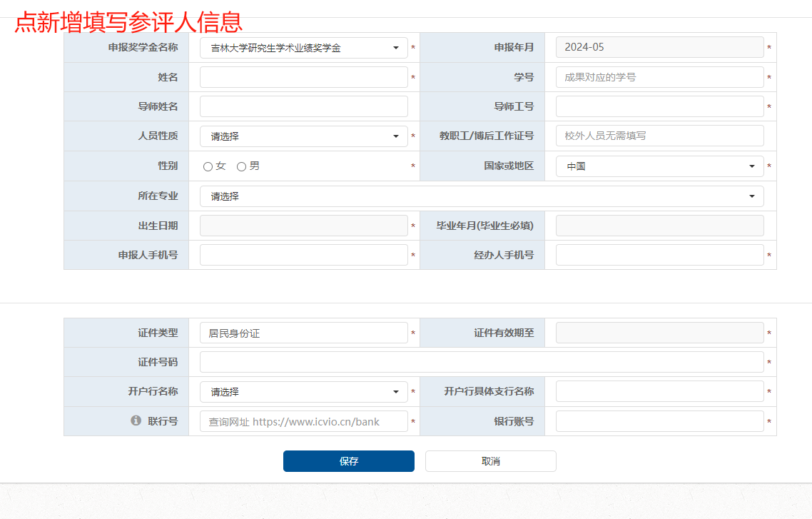This screenshot has width=812, height=519.
Task: Click the 证件号码 input field
Action: tap(481, 362)
